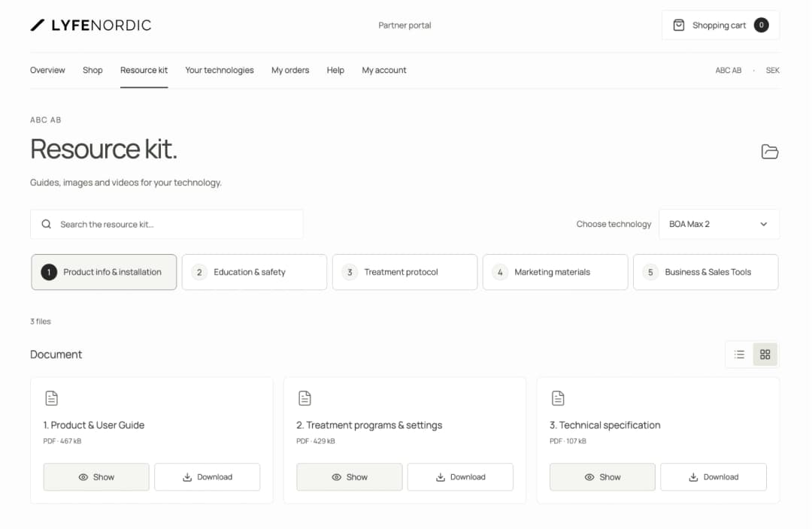
Task: Open the Shop page
Action: point(92,70)
